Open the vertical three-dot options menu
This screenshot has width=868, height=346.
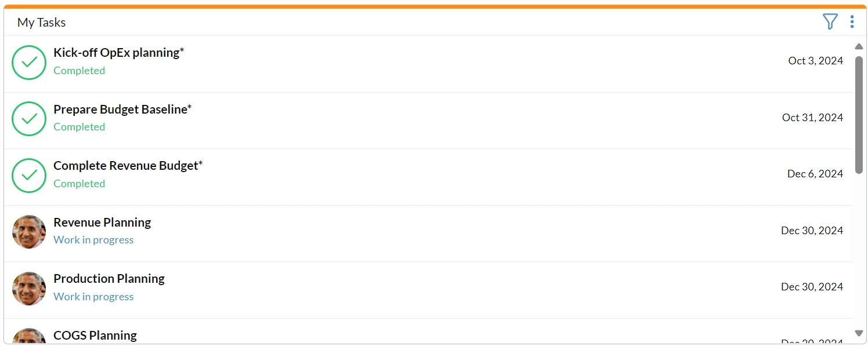tap(852, 22)
